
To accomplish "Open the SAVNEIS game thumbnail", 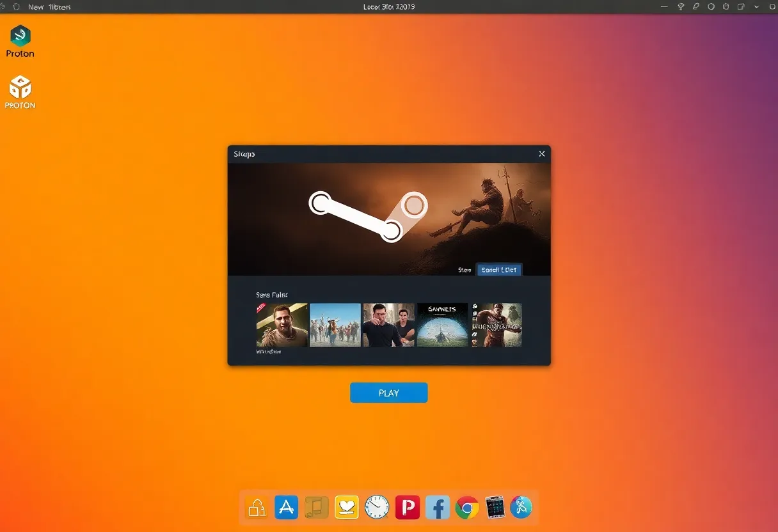I will click(x=442, y=325).
